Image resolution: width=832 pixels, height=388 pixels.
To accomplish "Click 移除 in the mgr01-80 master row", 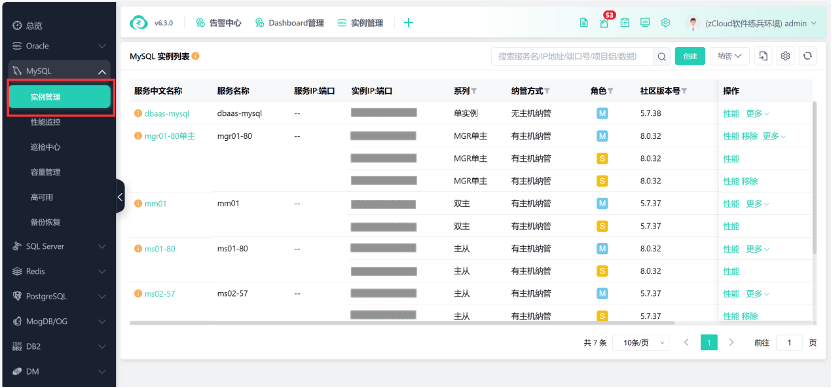I will pyautogui.click(x=750, y=136).
